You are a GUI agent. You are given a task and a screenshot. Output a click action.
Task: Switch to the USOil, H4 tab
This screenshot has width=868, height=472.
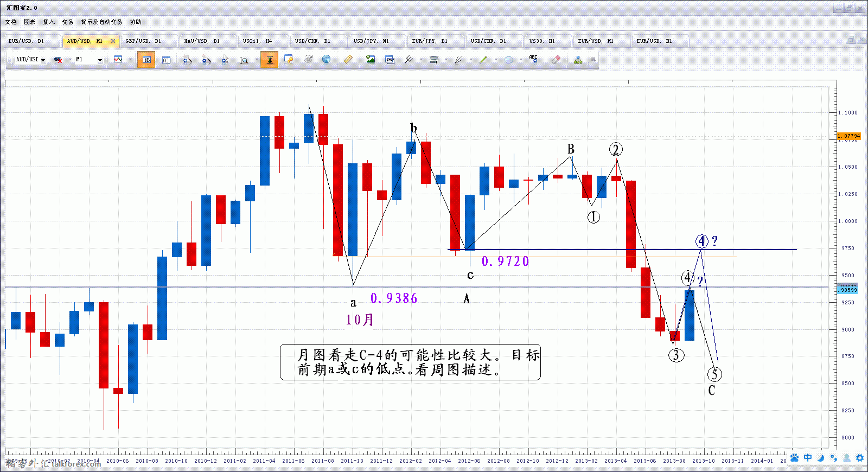point(263,41)
